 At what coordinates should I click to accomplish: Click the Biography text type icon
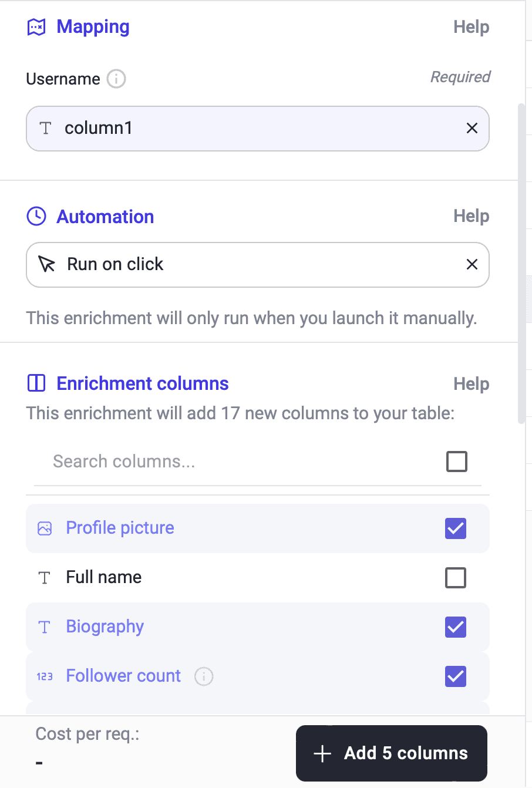[x=45, y=627]
